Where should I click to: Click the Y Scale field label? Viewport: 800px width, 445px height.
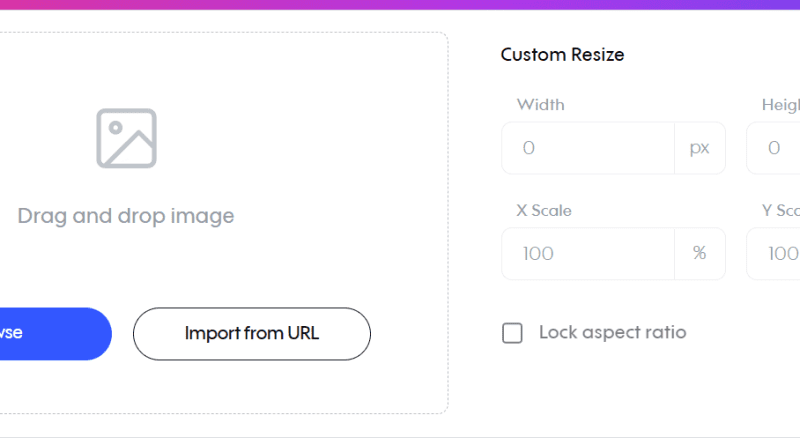point(781,210)
